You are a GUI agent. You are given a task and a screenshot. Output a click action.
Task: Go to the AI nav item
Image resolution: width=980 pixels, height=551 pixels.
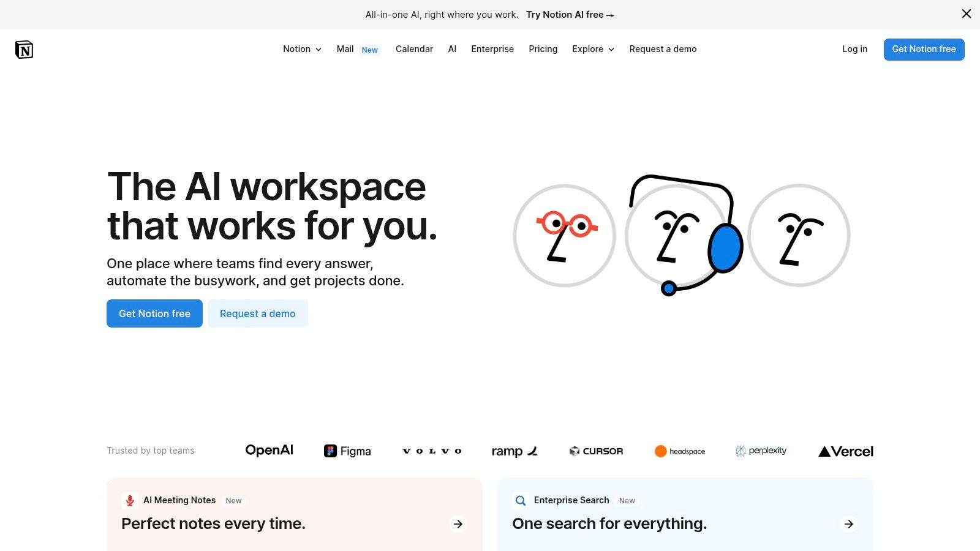tap(452, 49)
